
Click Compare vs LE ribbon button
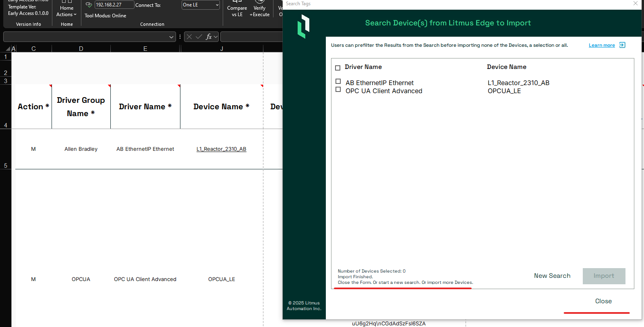coord(237,9)
